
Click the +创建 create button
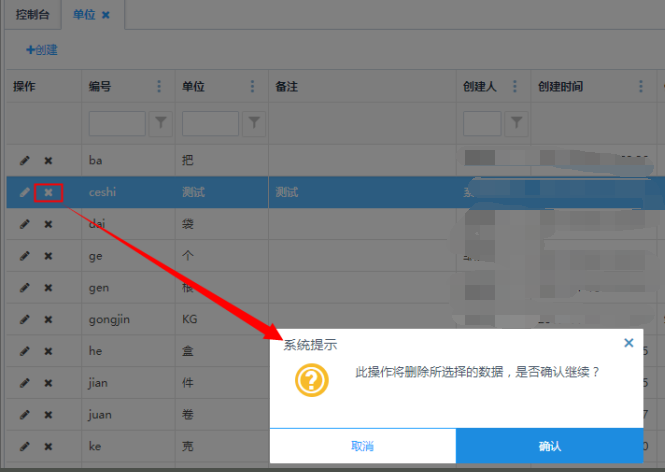click(x=42, y=49)
